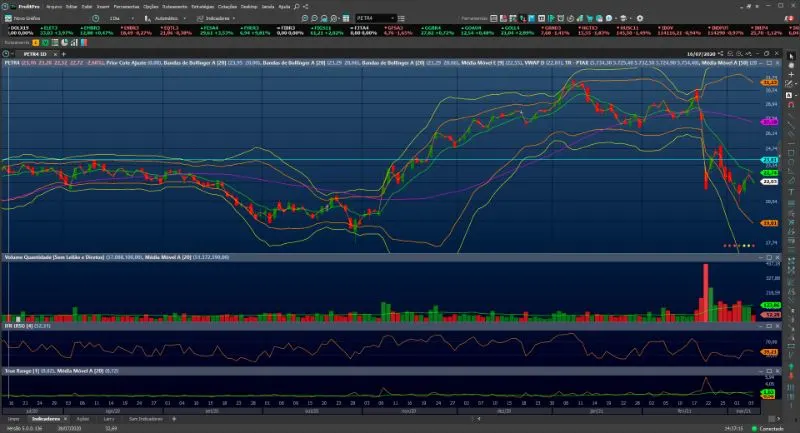Screen dimensions: 800x433
Task: Click the Conectado status indicator
Action: (768, 428)
